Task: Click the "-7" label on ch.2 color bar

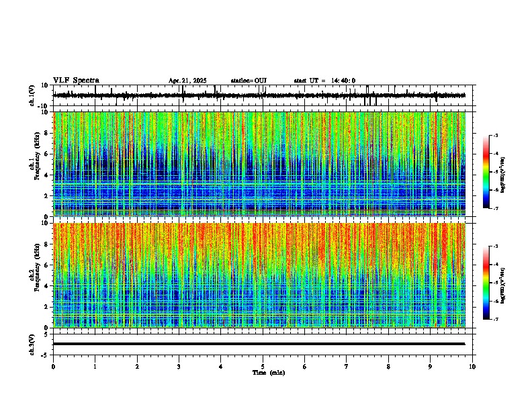Action: coord(496,319)
